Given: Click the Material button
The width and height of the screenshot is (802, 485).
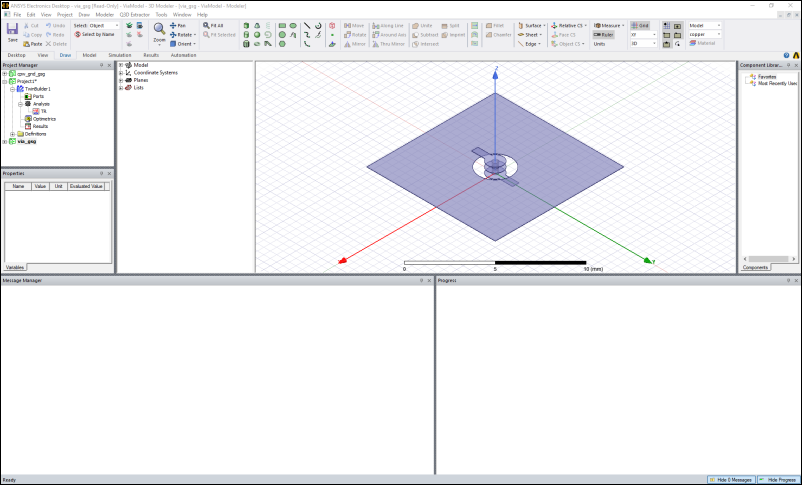Looking at the screenshot, I should (702, 43).
